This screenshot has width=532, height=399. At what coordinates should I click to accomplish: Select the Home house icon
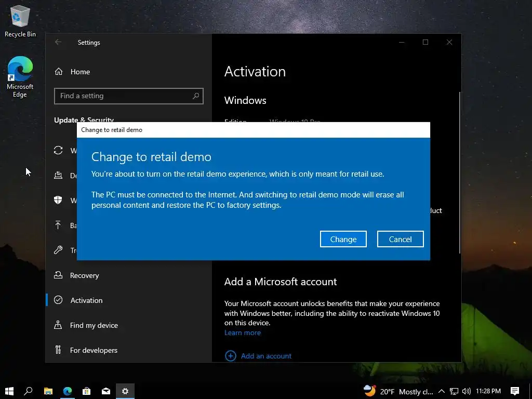pos(59,72)
